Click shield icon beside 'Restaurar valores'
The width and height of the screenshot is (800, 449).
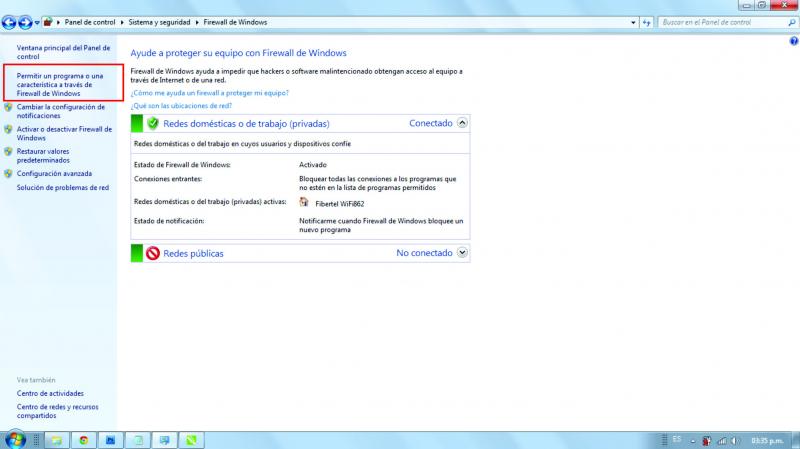pos(8,152)
